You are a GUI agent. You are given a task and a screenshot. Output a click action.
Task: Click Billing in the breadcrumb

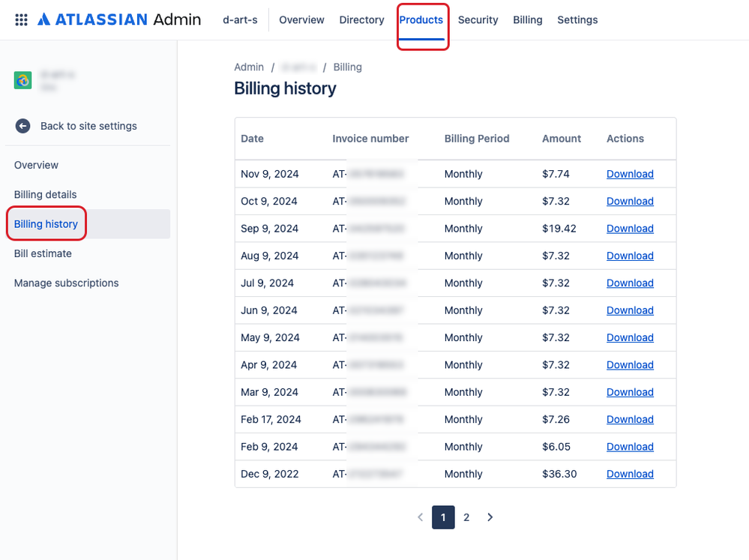pyautogui.click(x=347, y=67)
